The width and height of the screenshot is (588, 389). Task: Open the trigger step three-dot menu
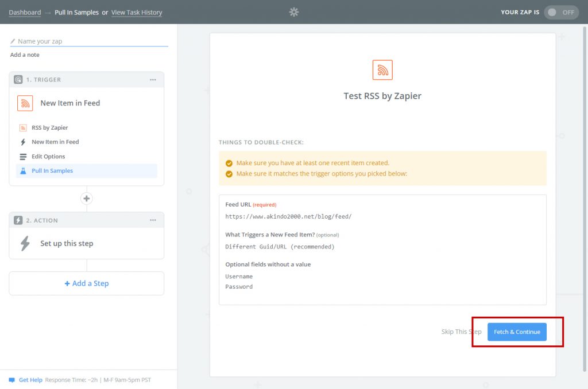[x=153, y=80]
